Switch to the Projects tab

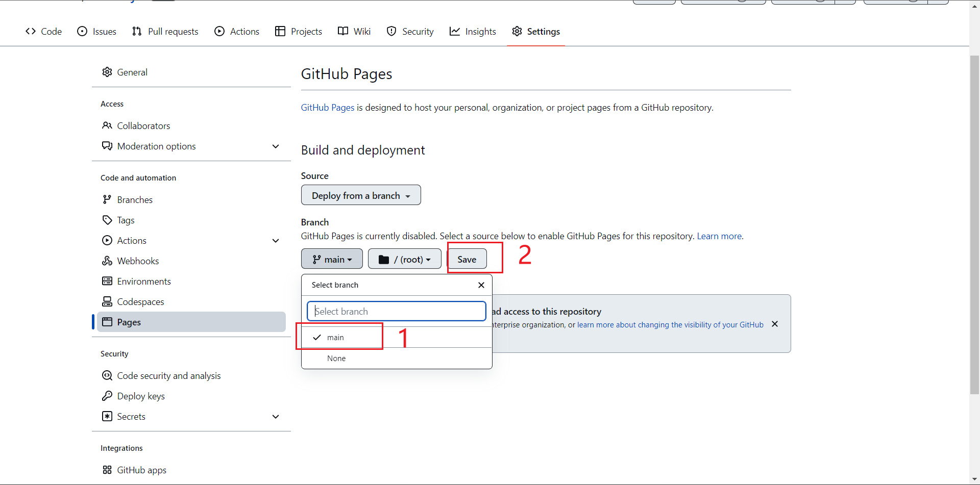pos(299,32)
